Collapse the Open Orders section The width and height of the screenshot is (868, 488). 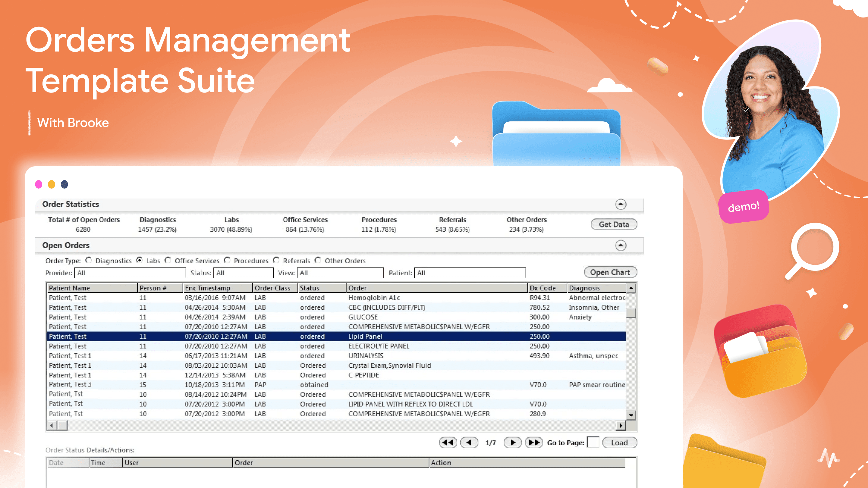621,245
